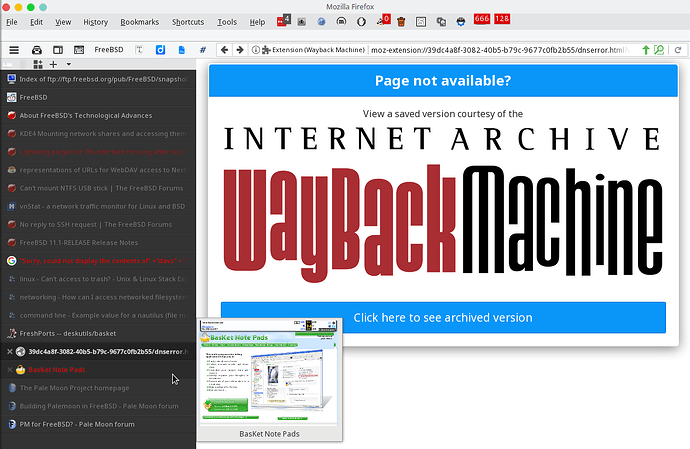Switch to 'Can't mount NTFS USB stick' tab
Image resolution: width=690 pixels, height=449 pixels.
click(98, 188)
